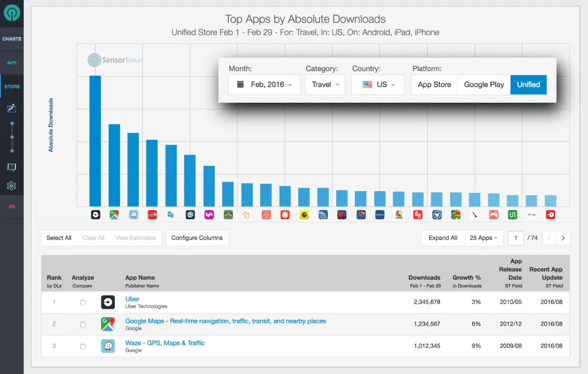Click the Select All button
The width and height of the screenshot is (588, 374).
59,238
